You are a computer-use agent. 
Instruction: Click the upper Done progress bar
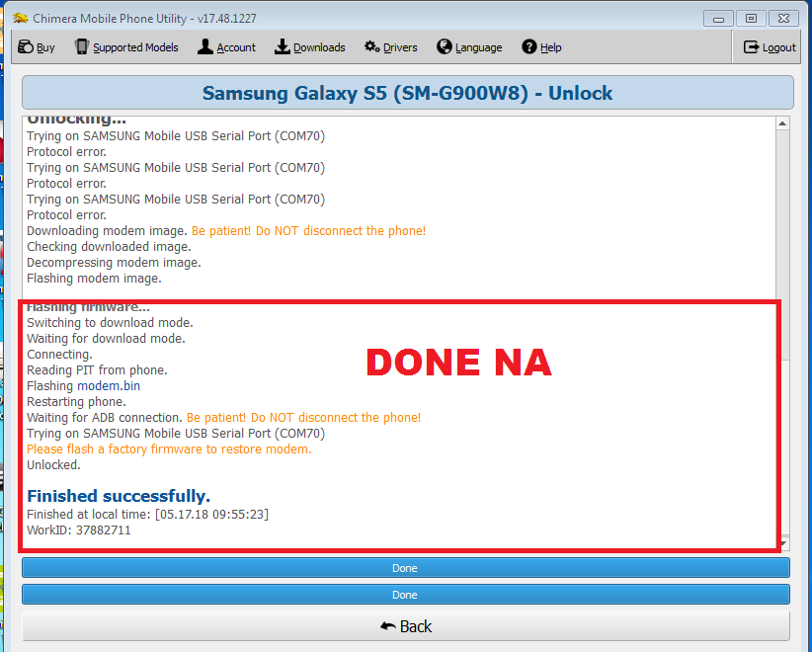(405, 568)
